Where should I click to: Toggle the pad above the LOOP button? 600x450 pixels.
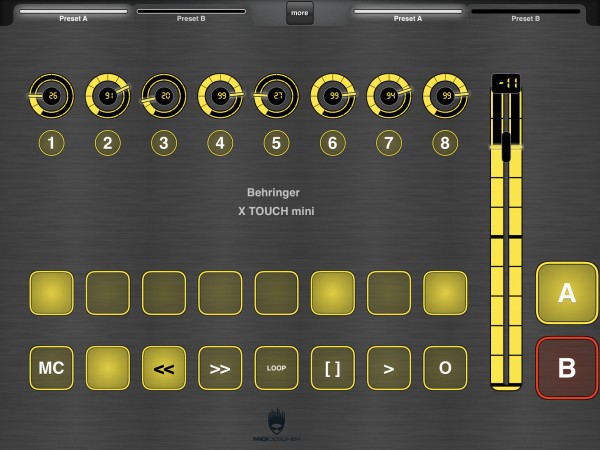[x=276, y=293]
